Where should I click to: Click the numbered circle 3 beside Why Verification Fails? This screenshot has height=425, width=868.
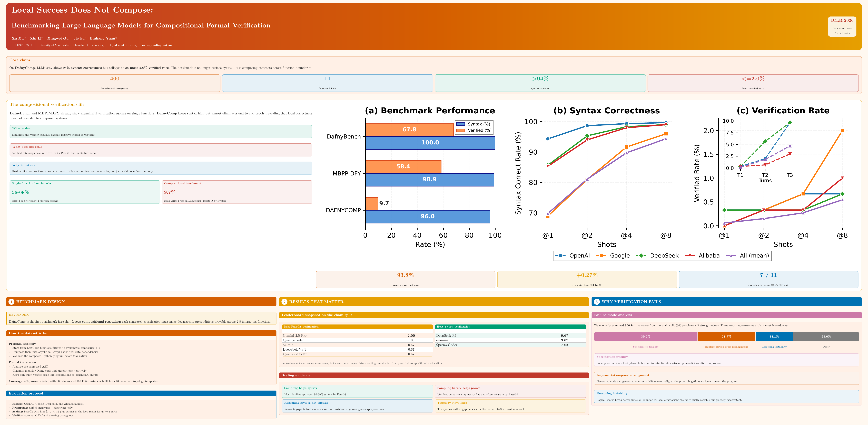pyautogui.click(x=597, y=302)
